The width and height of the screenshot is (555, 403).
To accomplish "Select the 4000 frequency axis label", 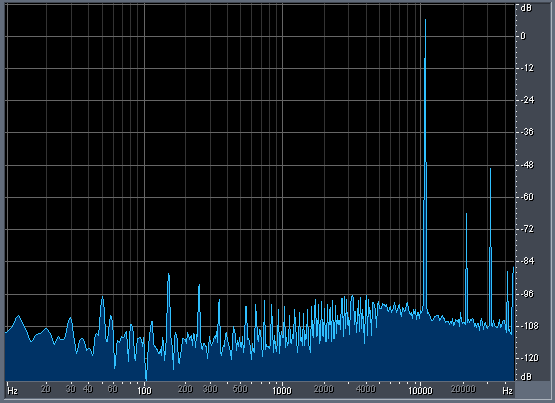I will coord(365,389).
